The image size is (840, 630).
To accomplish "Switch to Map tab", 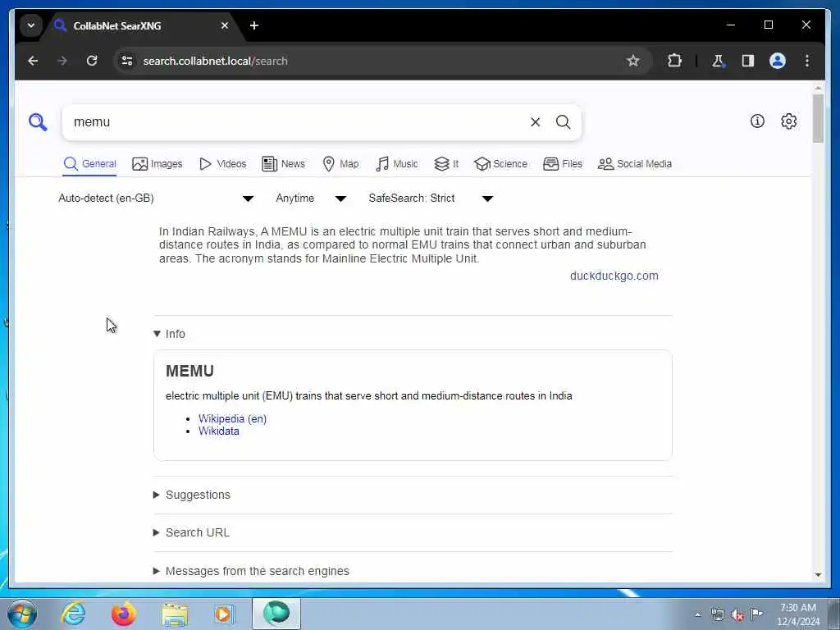I will click(340, 164).
